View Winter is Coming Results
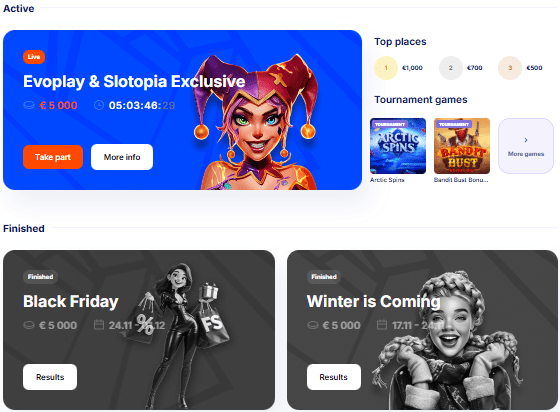The height and width of the screenshot is (412, 560). [x=334, y=377]
